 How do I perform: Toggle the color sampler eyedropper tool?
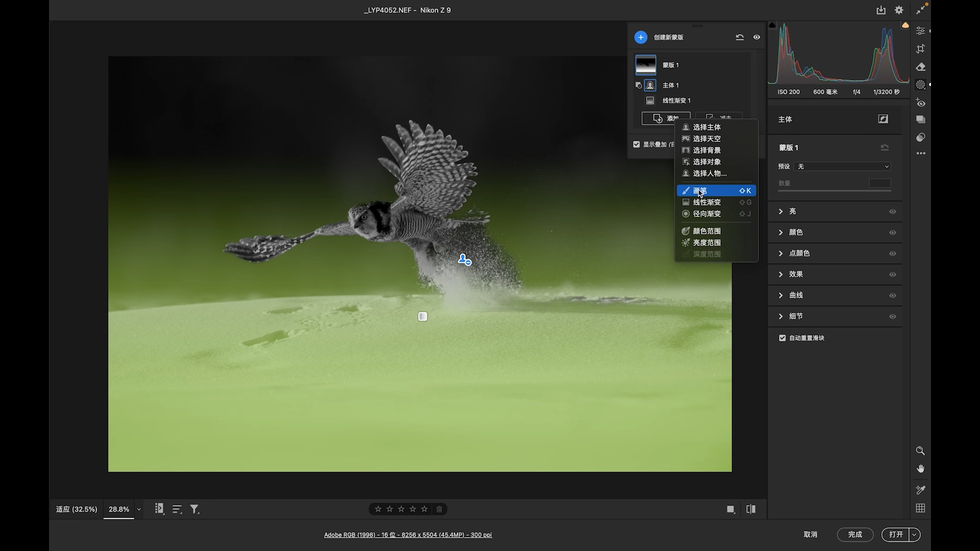920,490
